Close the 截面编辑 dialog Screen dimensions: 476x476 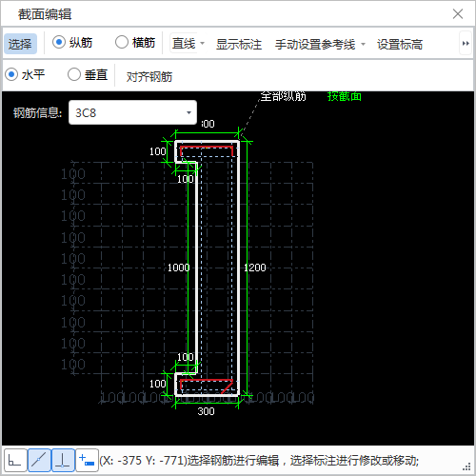tap(458, 14)
